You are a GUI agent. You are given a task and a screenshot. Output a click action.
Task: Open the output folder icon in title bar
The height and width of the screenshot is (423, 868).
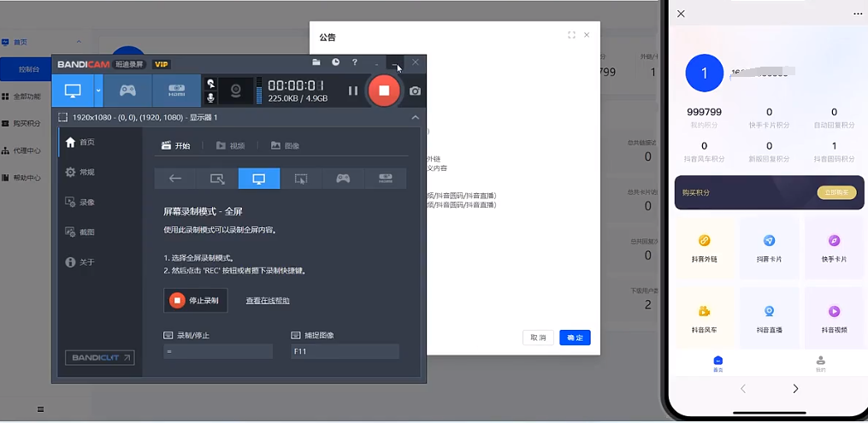tap(316, 62)
